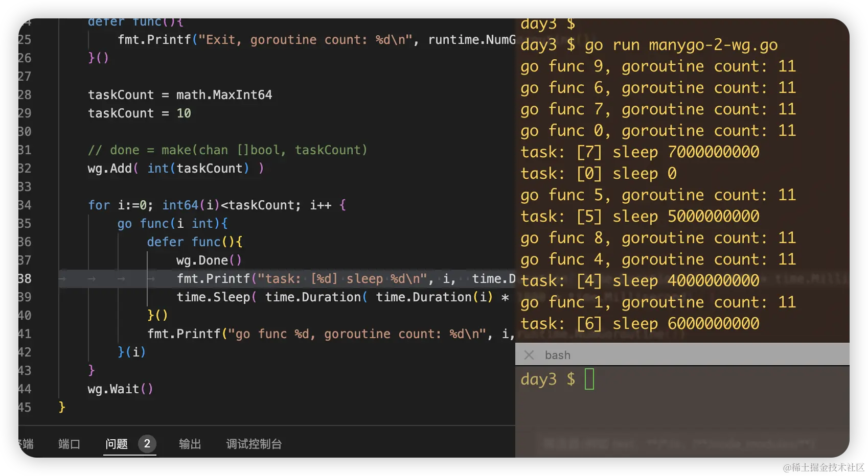Click line number 38 in the editor gutter

pyautogui.click(x=25, y=278)
